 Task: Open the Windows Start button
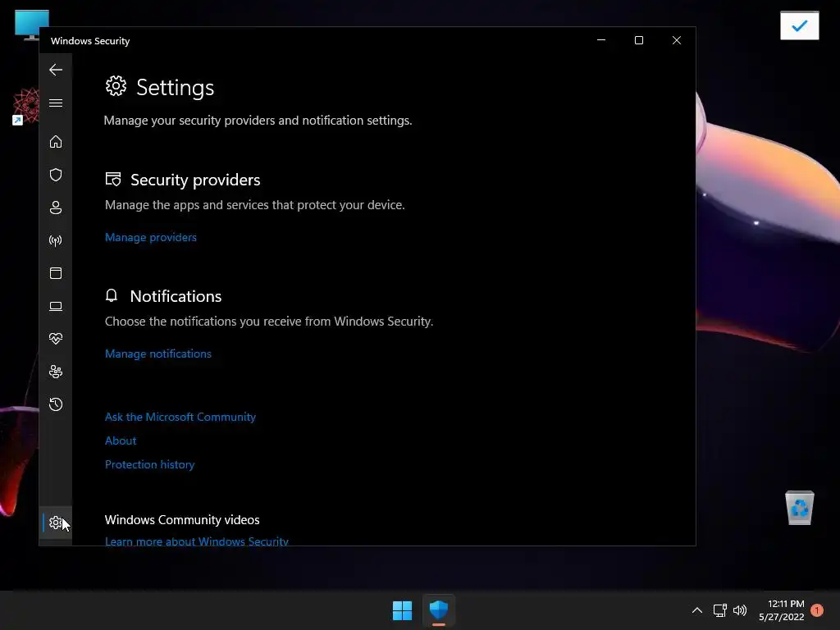click(402, 610)
